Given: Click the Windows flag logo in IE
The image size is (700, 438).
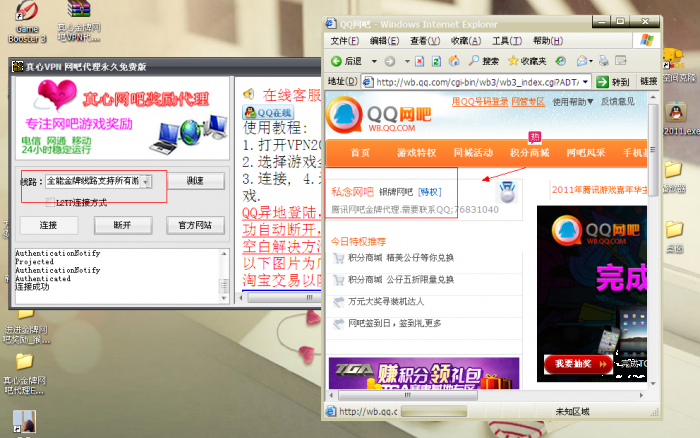Looking at the screenshot, I should pyautogui.click(x=646, y=40).
